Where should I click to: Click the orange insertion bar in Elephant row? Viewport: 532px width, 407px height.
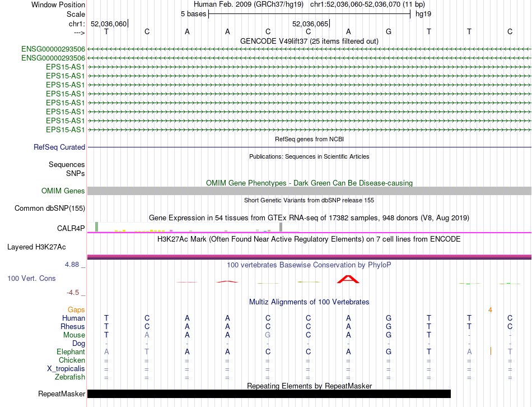click(491, 351)
